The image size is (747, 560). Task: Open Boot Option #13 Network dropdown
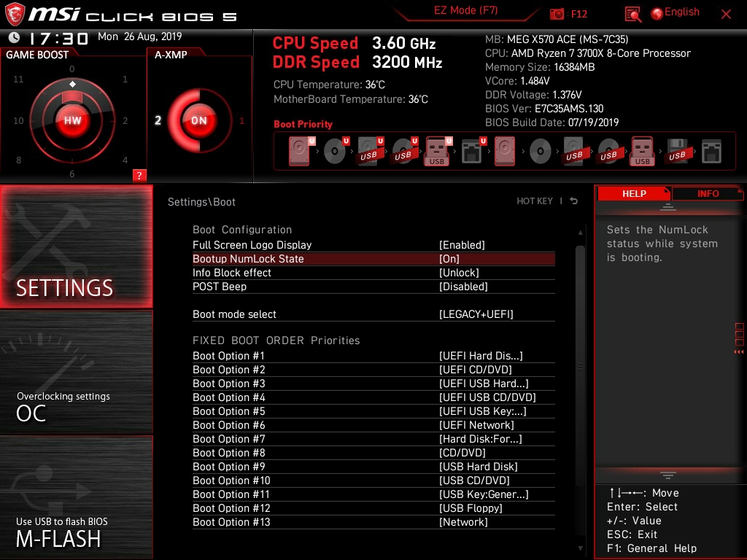click(x=463, y=522)
